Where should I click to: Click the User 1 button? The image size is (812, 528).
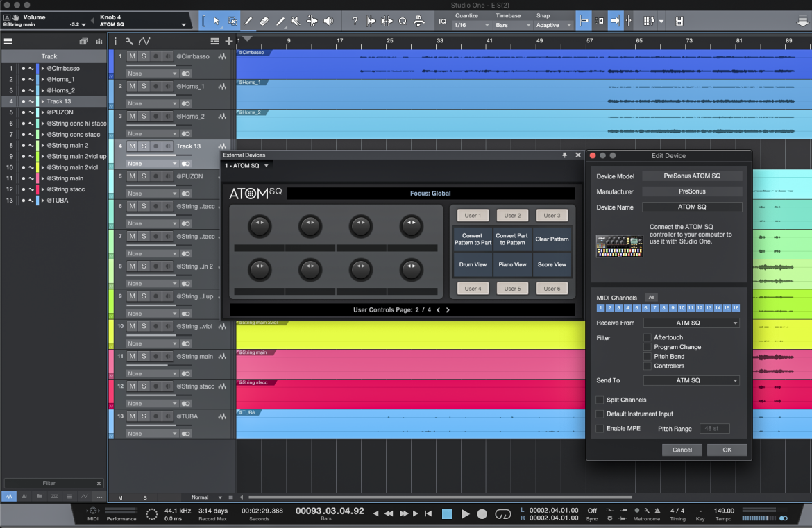[473, 216]
